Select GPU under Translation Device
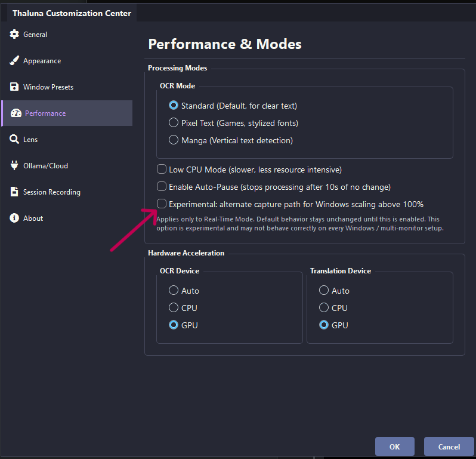Viewport: 476px width, 459px height. (324, 325)
